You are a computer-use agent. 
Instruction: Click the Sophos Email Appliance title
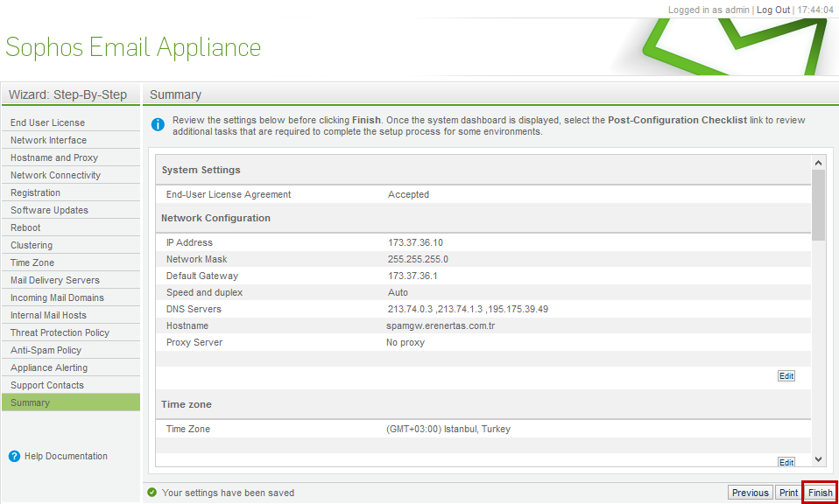133,47
